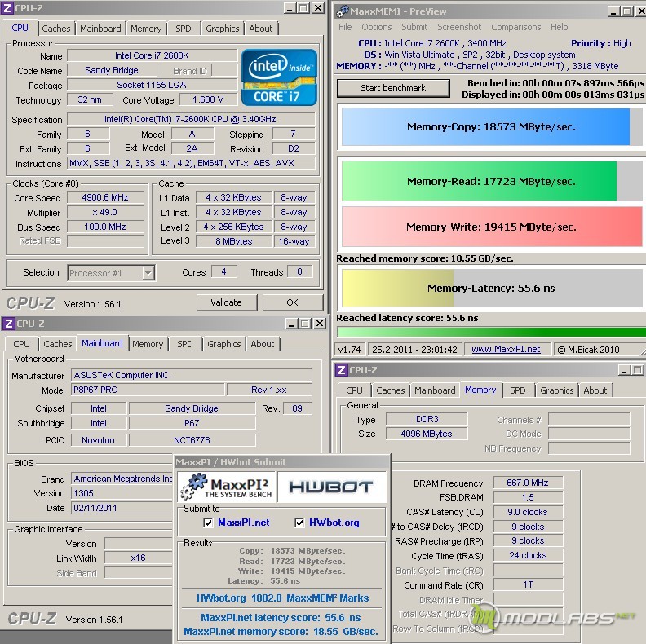The height and width of the screenshot is (644, 646).
Task: Click the MaxxPI² logo in submit dialog
Action: [228, 487]
